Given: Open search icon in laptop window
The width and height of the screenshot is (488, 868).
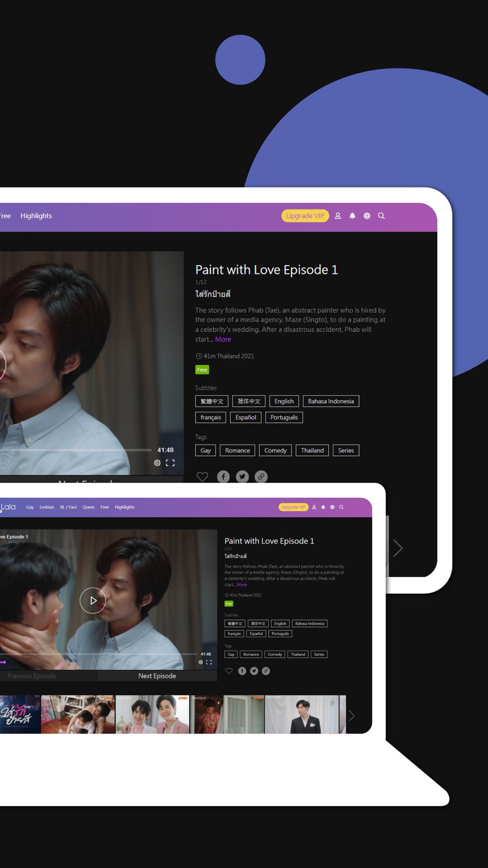Looking at the screenshot, I should coord(341,507).
